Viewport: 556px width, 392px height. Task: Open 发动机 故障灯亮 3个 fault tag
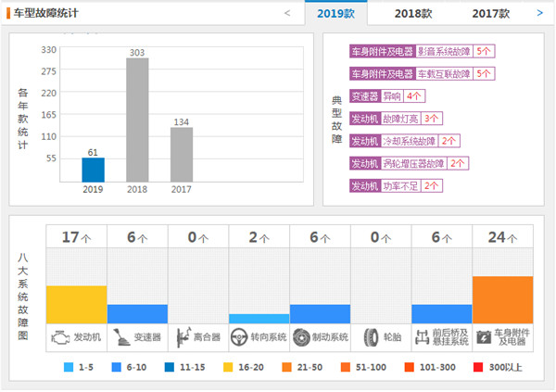click(x=396, y=119)
